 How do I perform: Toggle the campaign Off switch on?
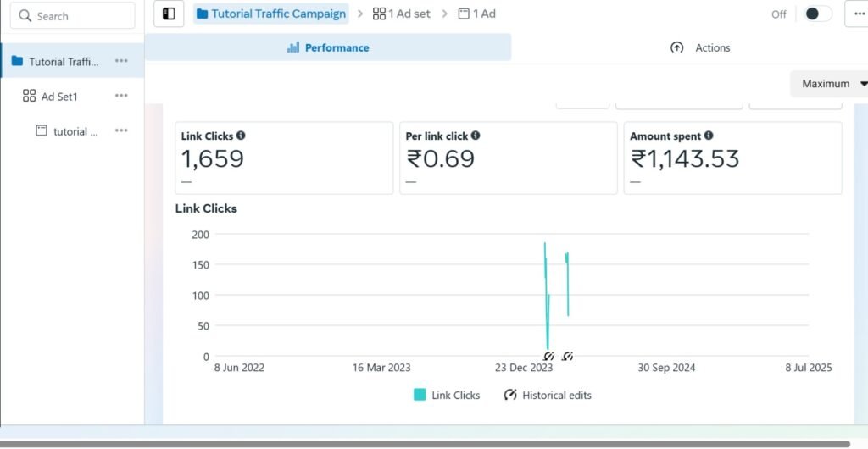(816, 14)
